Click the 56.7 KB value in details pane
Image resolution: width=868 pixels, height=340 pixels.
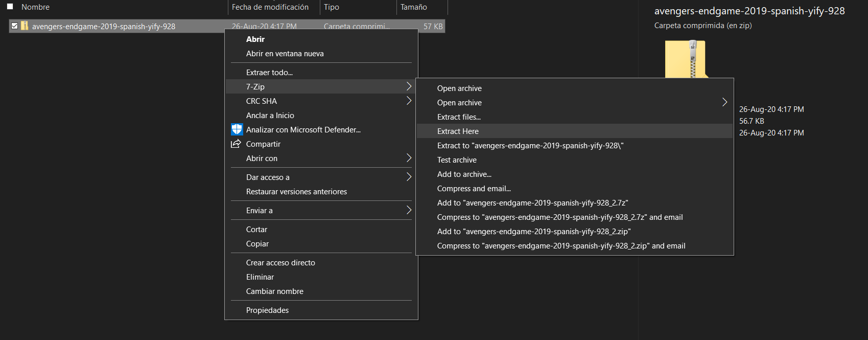point(752,121)
